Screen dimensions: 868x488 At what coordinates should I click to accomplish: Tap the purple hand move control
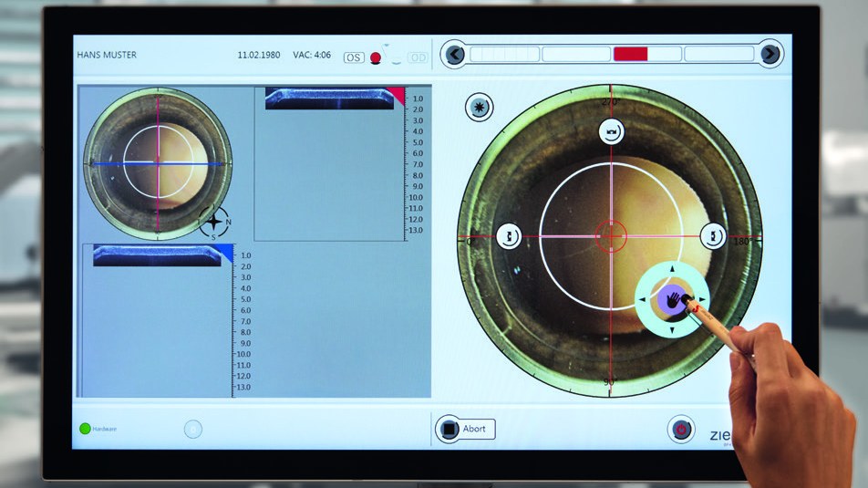pos(672,300)
